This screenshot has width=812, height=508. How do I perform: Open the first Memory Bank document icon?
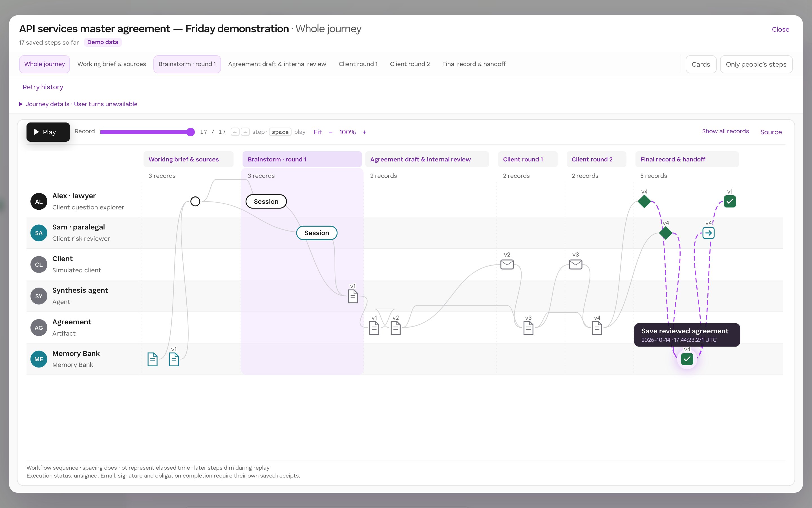(x=152, y=359)
